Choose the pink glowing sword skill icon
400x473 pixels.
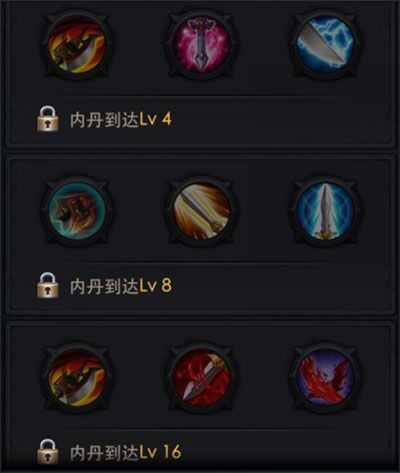click(201, 45)
